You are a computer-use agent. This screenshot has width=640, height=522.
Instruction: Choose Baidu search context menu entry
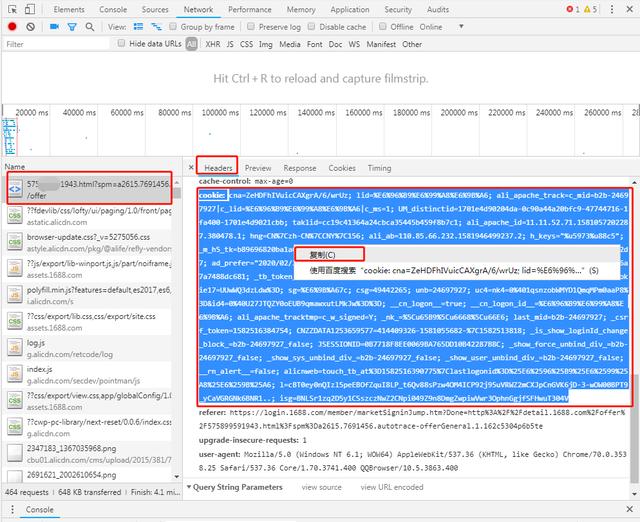pos(456,270)
